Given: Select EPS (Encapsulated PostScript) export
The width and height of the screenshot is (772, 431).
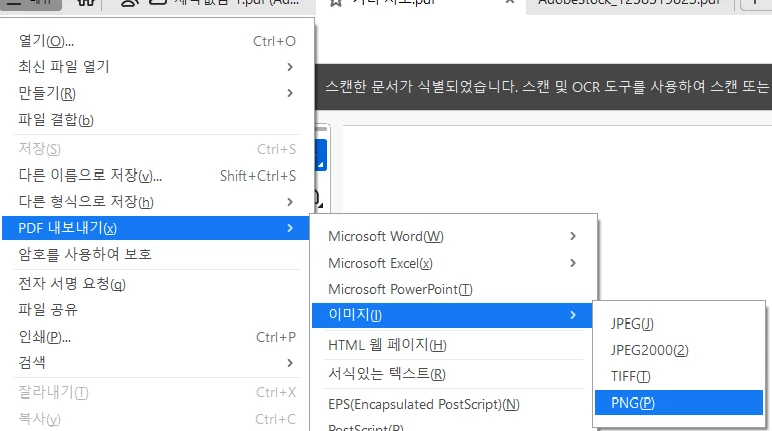Looking at the screenshot, I should 453,404.
